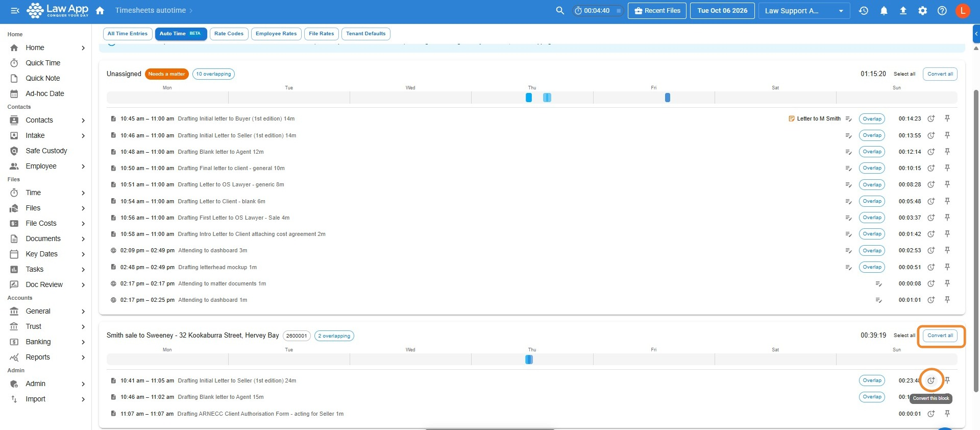Open the settings gear icon
980x430 pixels.
(x=922, y=11)
